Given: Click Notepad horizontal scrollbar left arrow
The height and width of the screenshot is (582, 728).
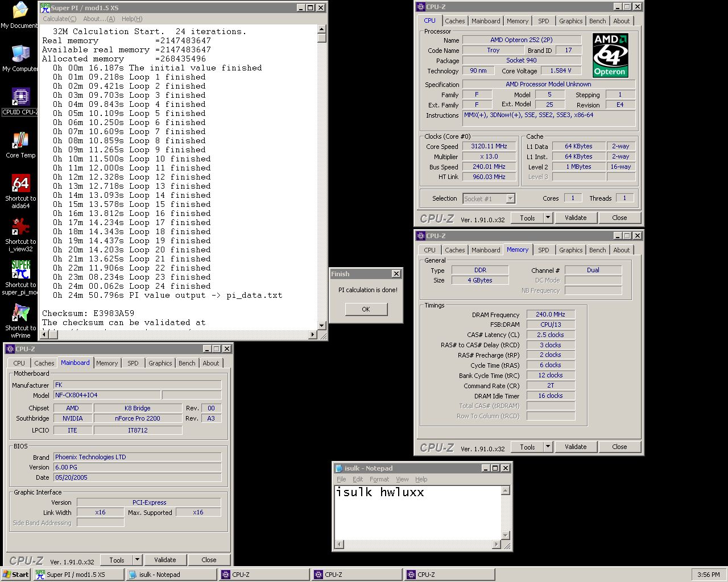Looking at the screenshot, I should click(339, 544).
